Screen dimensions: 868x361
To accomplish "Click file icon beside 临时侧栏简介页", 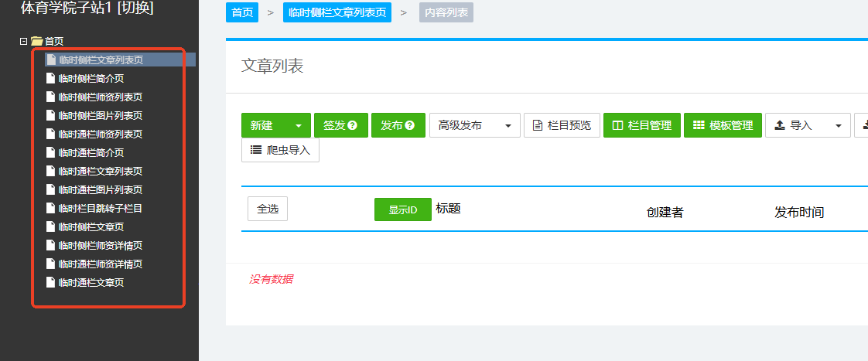I will [51, 78].
